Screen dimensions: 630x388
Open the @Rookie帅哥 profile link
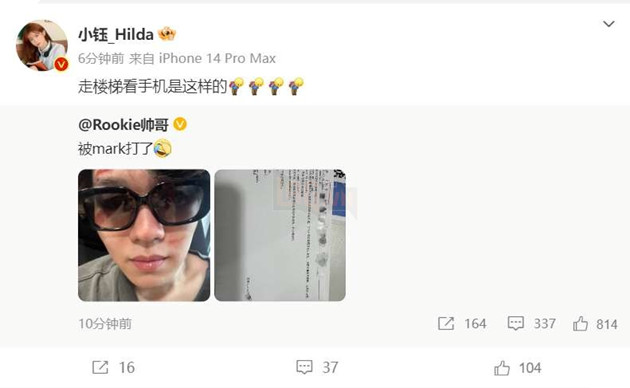pyautogui.click(x=123, y=125)
